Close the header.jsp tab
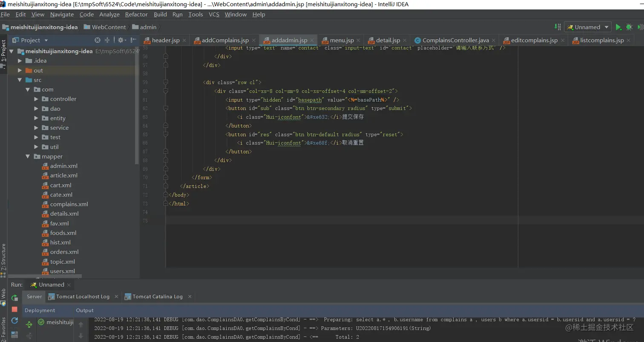Screen dimensions: 644x342 click(x=184, y=41)
